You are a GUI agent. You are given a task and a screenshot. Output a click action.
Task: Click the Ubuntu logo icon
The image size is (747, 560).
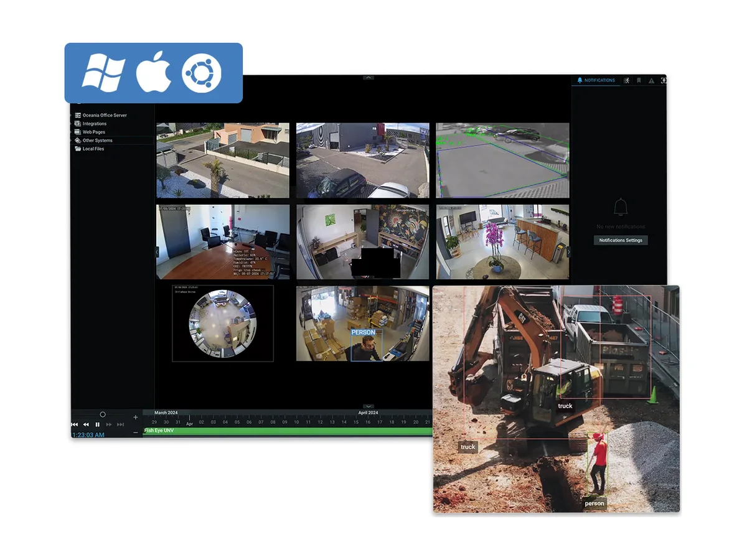click(202, 73)
